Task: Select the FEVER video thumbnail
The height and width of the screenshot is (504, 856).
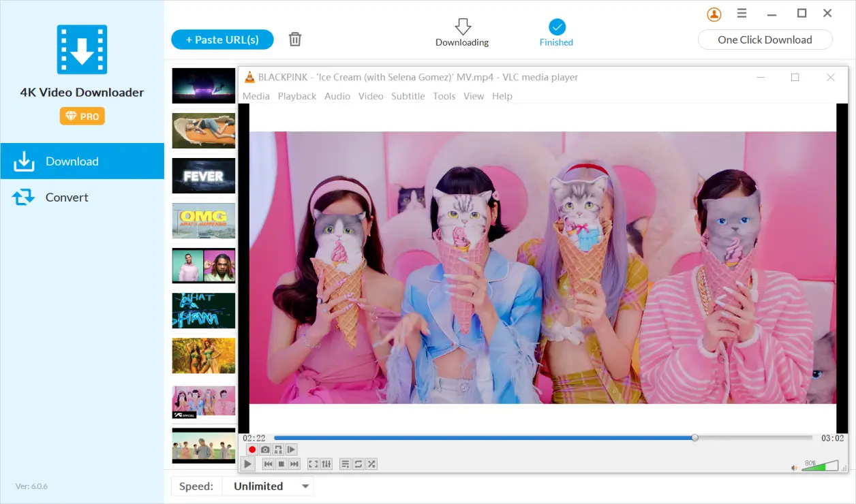Action: click(x=204, y=176)
